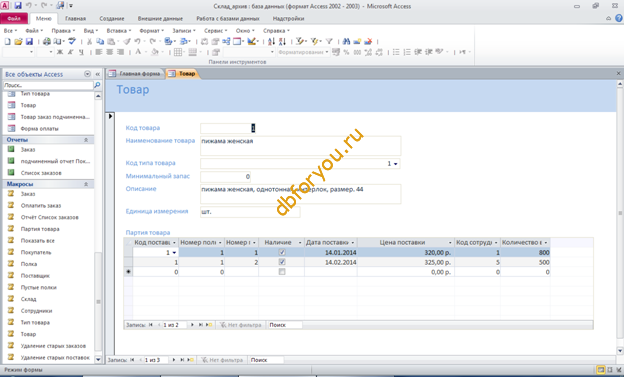Click the quick access Save icon in title bar

click(x=18, y=6)
